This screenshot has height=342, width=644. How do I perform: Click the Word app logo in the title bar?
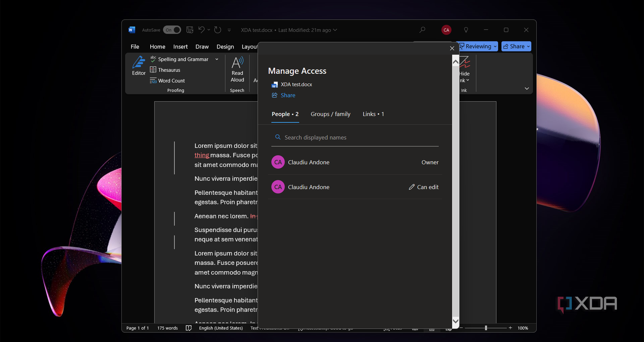[x=132, y=30]
